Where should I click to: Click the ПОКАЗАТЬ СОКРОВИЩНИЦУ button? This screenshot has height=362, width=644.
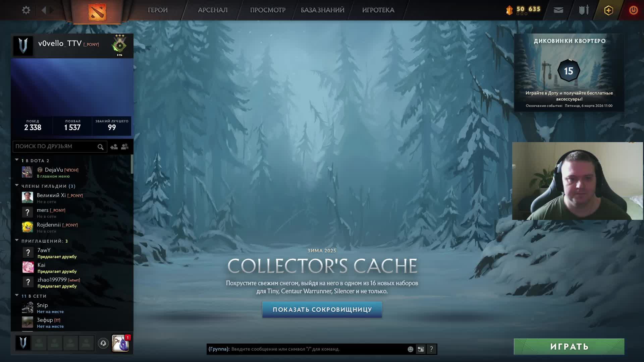(322, 310)
